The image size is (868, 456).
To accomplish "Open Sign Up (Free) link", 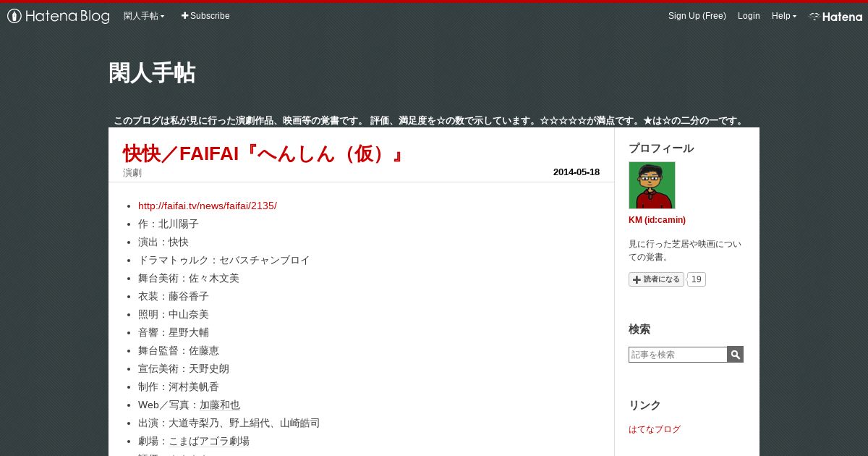I will pos(697,16).
